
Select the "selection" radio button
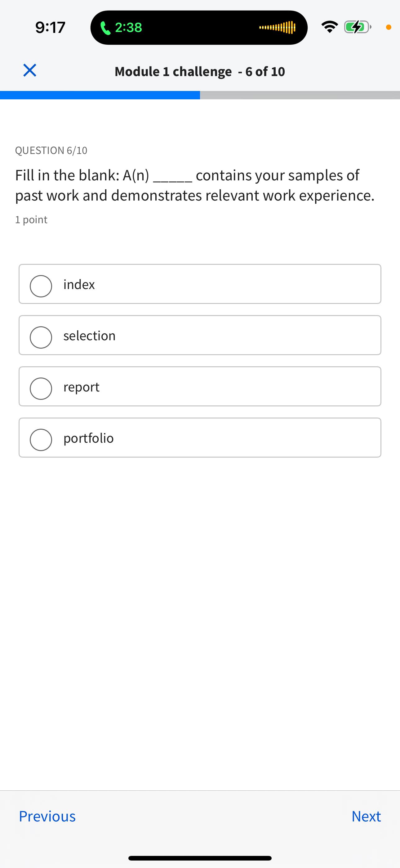click(41, 337)
